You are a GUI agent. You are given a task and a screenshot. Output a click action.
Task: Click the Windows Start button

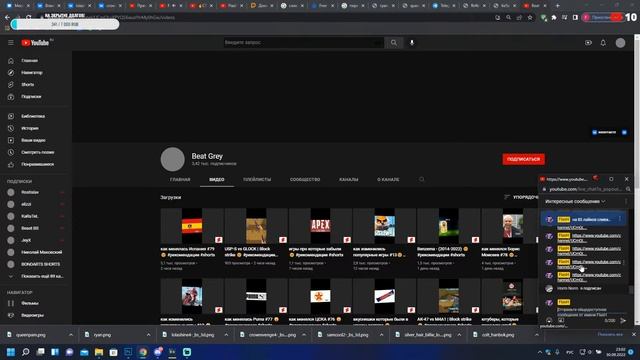pos(11,352)
